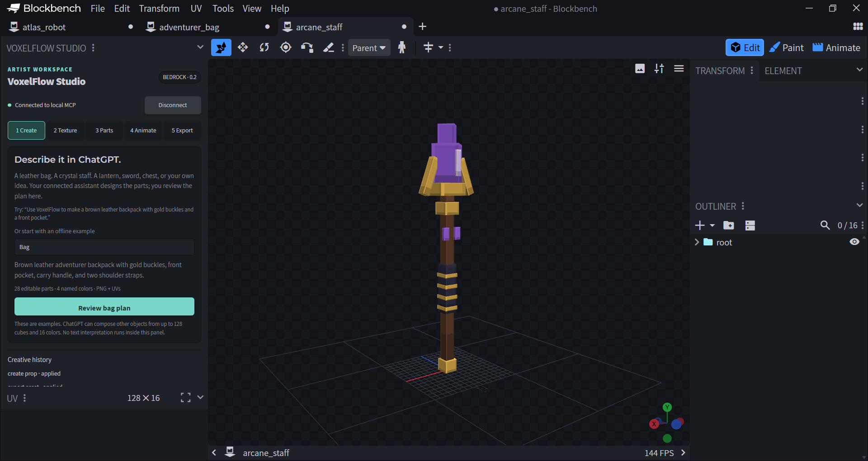Collapse the VoxelFlow Studio panel
The width and height of the screenshot is (868, 461).
[200, 47]
